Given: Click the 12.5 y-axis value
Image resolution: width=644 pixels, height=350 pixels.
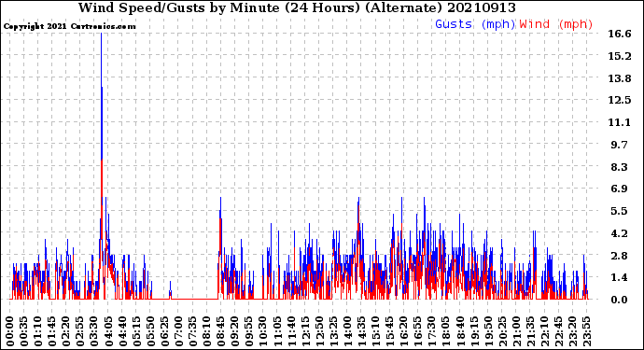Looking at the screenshot, I should coord(620,100).
